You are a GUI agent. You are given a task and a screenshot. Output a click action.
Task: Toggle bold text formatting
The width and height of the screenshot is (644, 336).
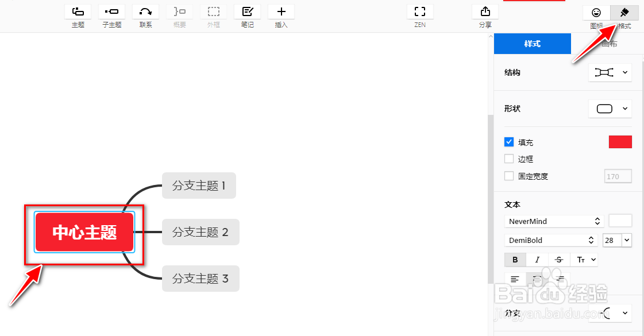tap(515, 260)
